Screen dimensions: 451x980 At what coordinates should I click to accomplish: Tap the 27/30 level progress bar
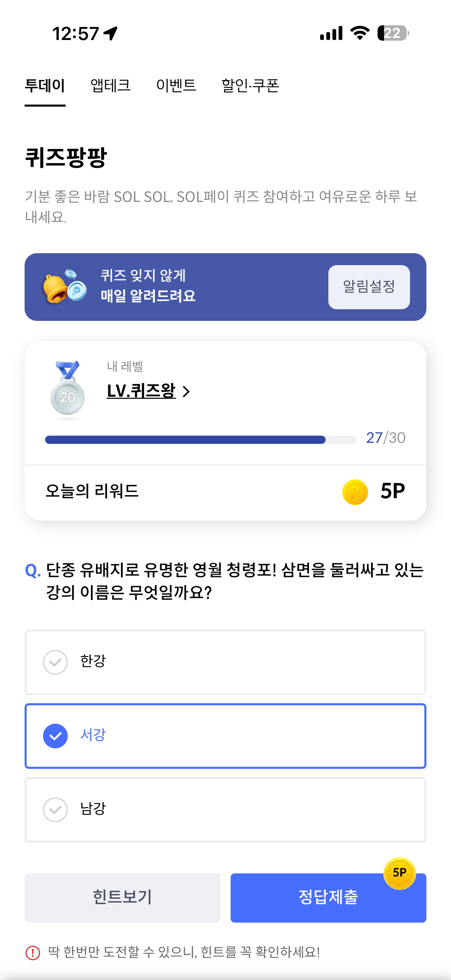click(x=201, y=439)
